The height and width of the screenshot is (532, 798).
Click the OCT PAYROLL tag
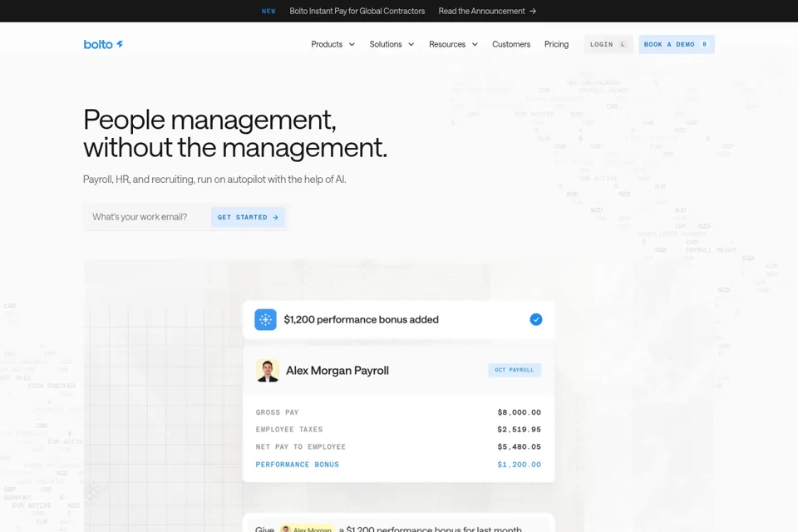click(x=515, y=370)
